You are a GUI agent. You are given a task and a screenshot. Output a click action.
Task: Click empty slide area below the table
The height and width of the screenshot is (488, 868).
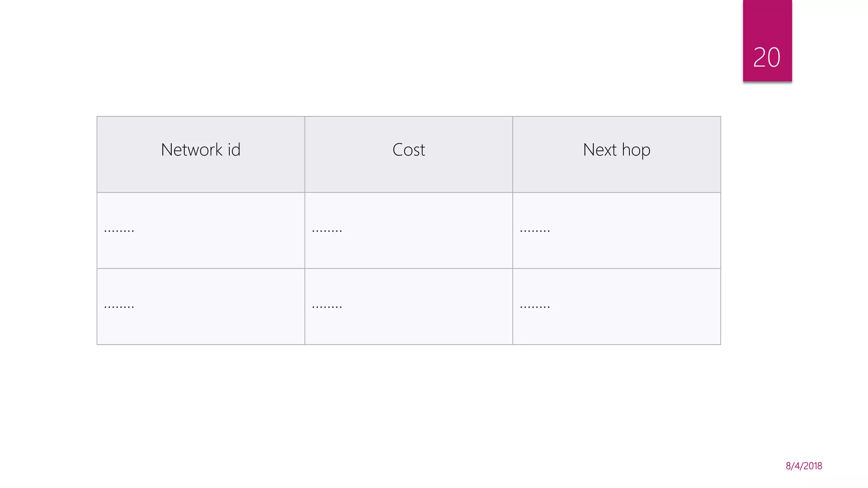pos(409,407)
